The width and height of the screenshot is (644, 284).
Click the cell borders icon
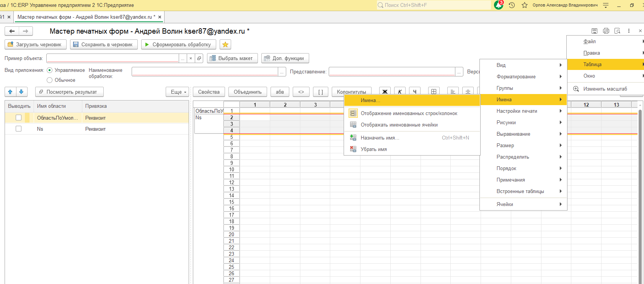click(434, 91)
